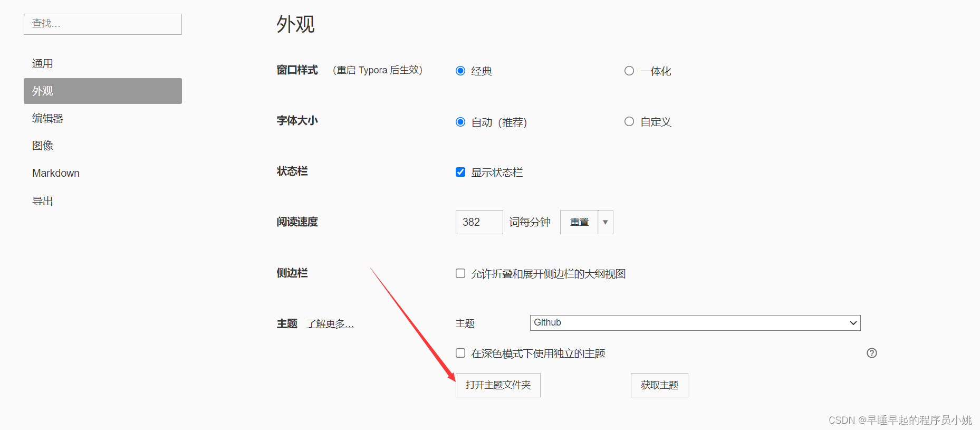Click the 获取主题 button
980x430 pixels.
(x=659, y=385)
